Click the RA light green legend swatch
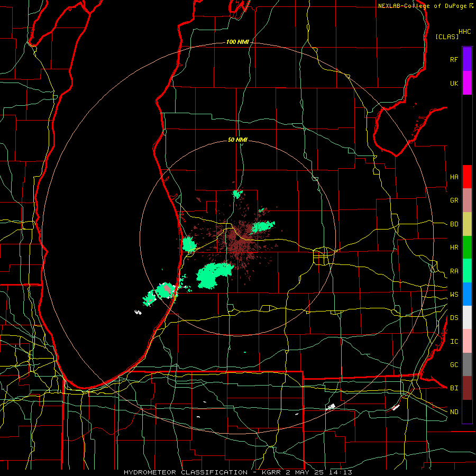 [467, 271]
